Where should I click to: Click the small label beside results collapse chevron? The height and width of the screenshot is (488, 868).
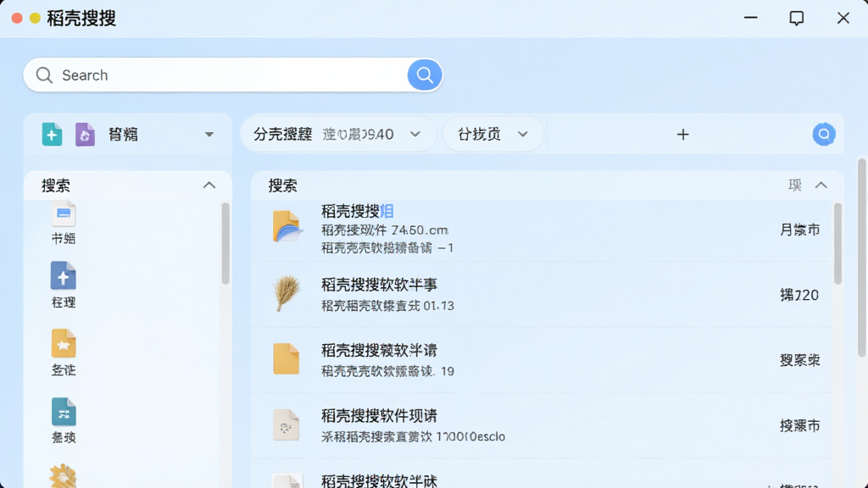tap(795, 186)
